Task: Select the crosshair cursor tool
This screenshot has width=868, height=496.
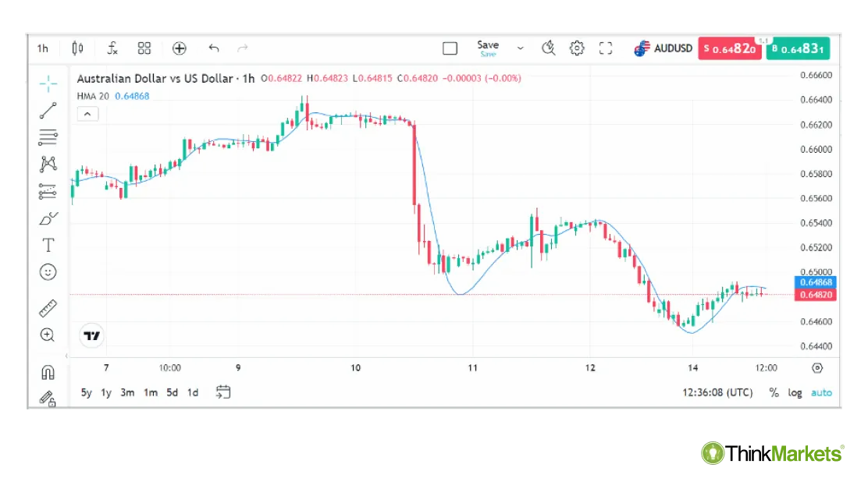Action: pyautogui.click(x=48, y=83)
